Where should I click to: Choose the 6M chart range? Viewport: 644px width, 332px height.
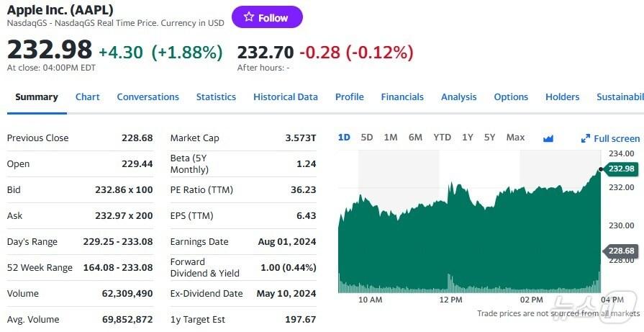415,137
